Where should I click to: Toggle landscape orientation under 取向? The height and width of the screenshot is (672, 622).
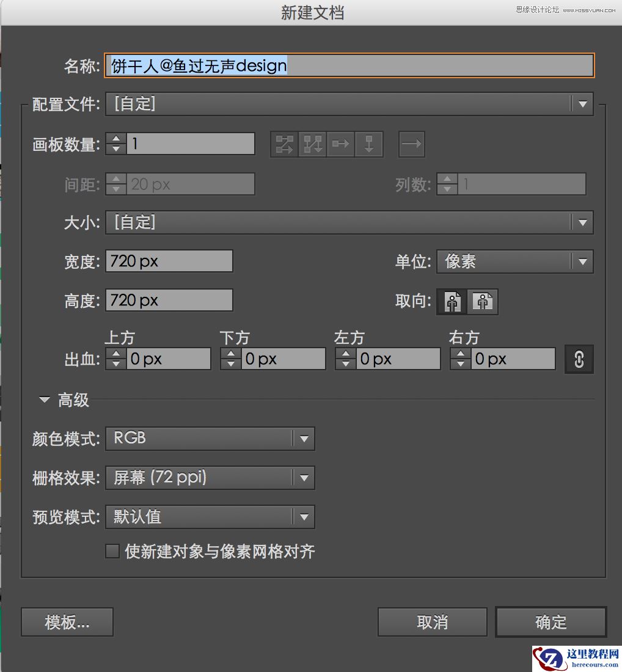pyautogui.click(x=483, y=301)
